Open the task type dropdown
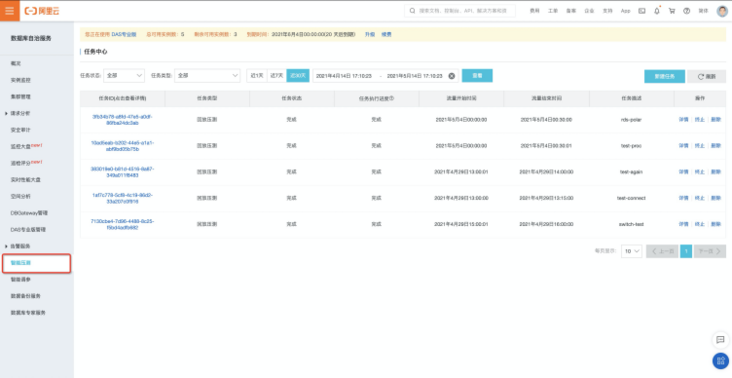The image size is (732, 378). (x=207, y=76)
